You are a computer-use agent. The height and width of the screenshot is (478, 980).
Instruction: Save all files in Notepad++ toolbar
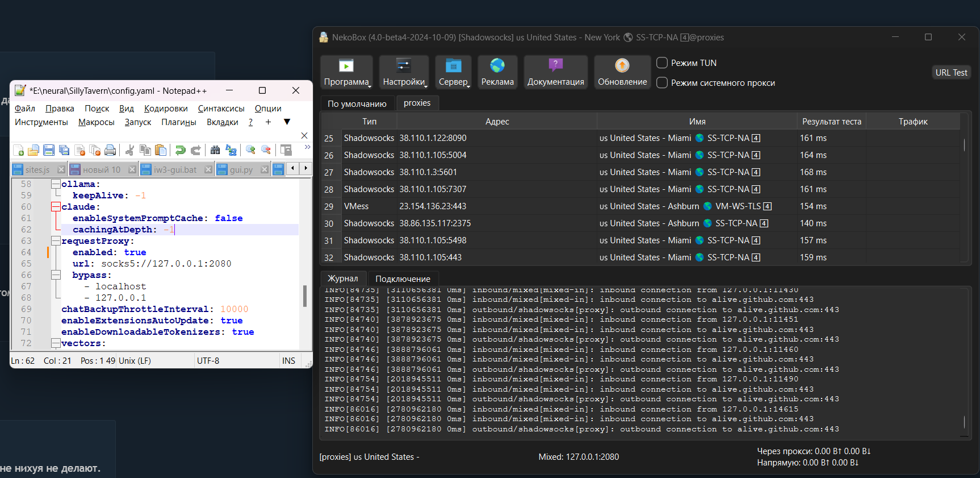[x=64, y=150]
